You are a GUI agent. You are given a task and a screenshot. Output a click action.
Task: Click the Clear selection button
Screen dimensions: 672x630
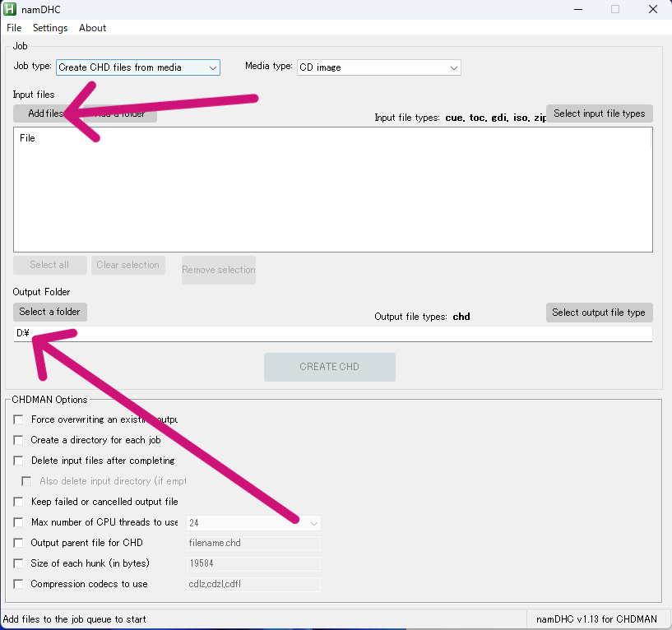tap(127, 265)
